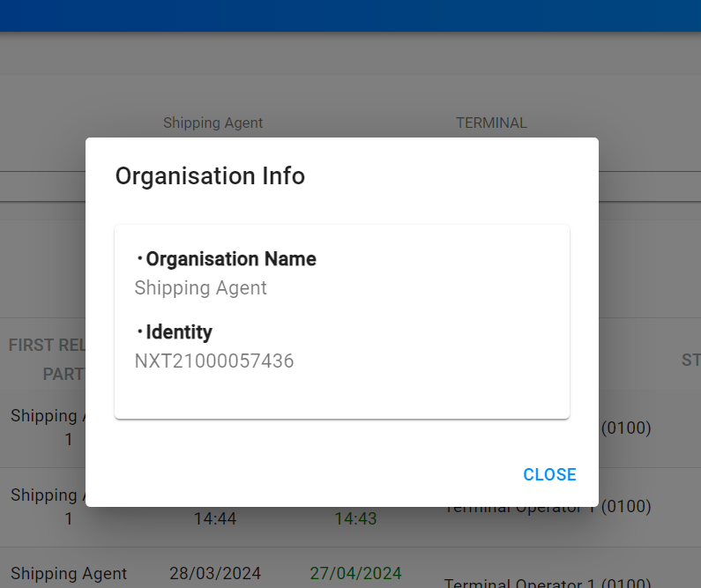The height and width of the screenshot is (588, 701).
Task: Select the Identity label in the dialog
Action: [x=178, y=332]
